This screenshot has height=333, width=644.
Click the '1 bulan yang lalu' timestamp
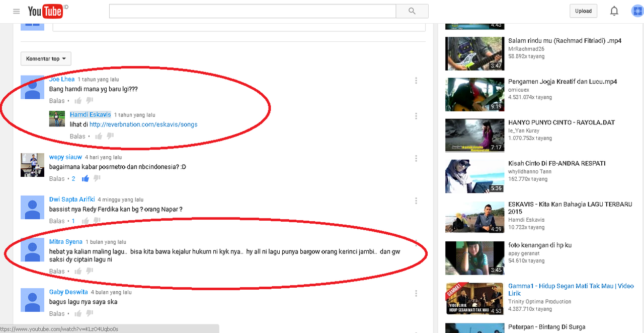coord(106,242)
